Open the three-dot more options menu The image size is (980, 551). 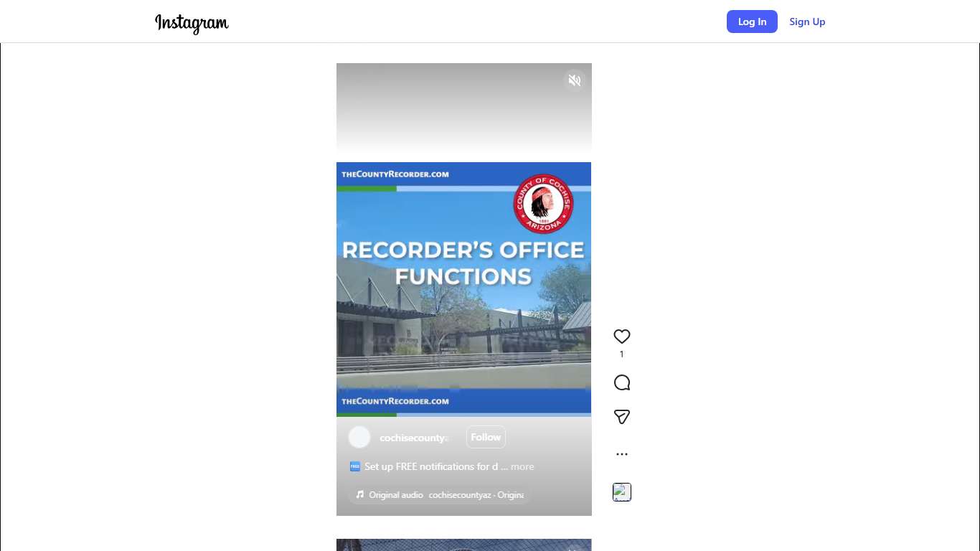pyautogui.click(x=621, y=454)
